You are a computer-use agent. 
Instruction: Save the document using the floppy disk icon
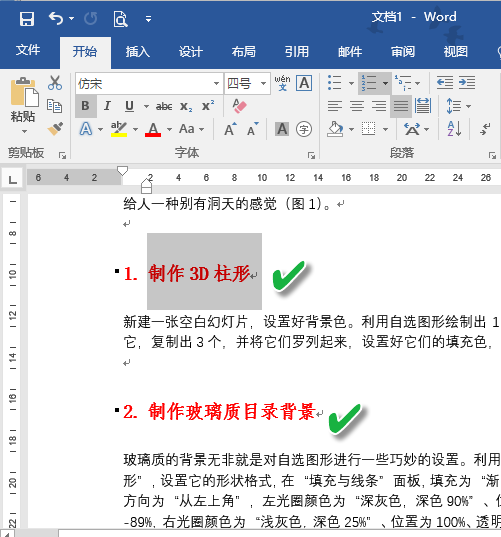(27, 19)
